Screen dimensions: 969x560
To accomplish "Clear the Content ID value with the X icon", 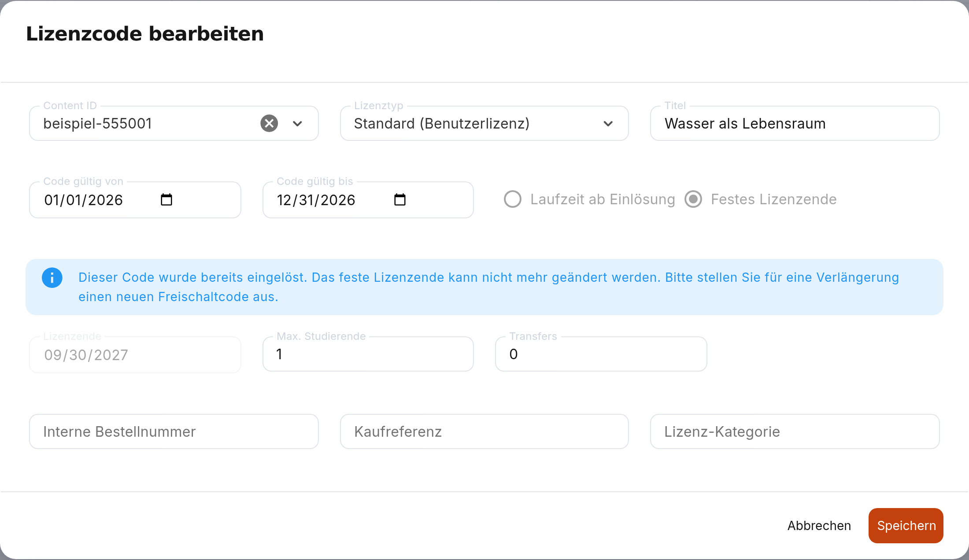I will coord(269,123).
